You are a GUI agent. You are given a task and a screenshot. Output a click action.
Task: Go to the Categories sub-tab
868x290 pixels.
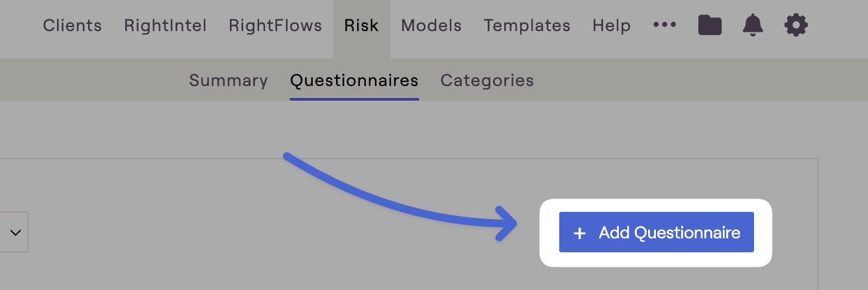pyautogui.click(x=487, y=81)
